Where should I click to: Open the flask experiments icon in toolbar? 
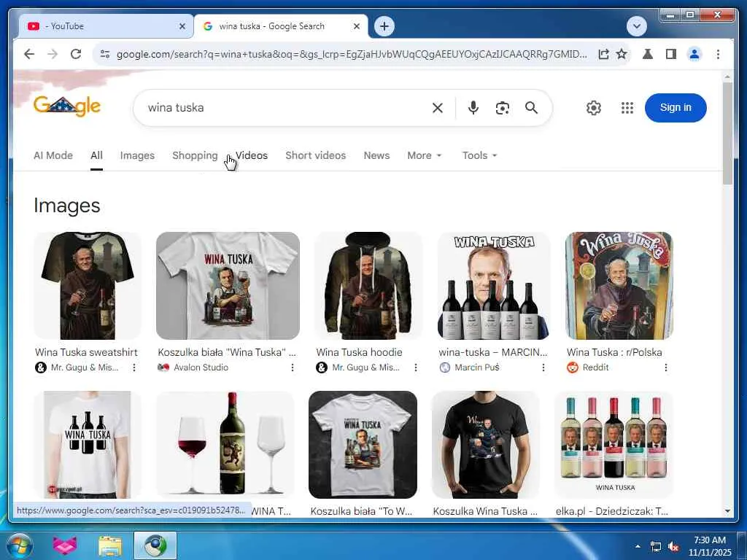pyautogui.click(x=648, y=54)
